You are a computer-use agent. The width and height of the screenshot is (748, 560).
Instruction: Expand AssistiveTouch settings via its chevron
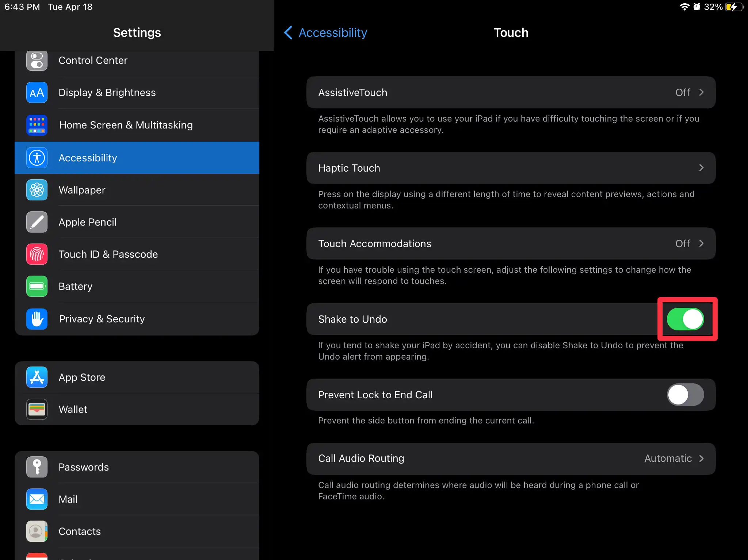[x=701, y=92]
